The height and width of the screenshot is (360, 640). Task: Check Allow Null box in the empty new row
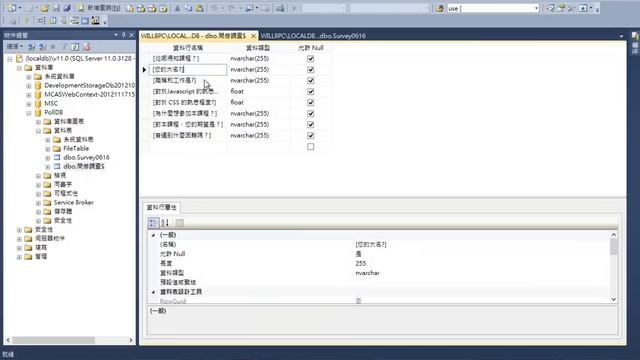coord(311,147)
